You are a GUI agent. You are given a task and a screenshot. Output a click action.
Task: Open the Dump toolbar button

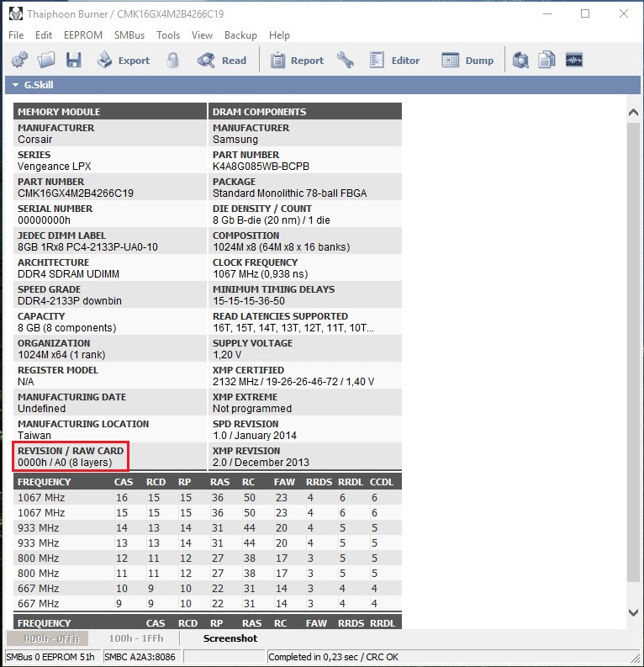(x=467, y=61)
